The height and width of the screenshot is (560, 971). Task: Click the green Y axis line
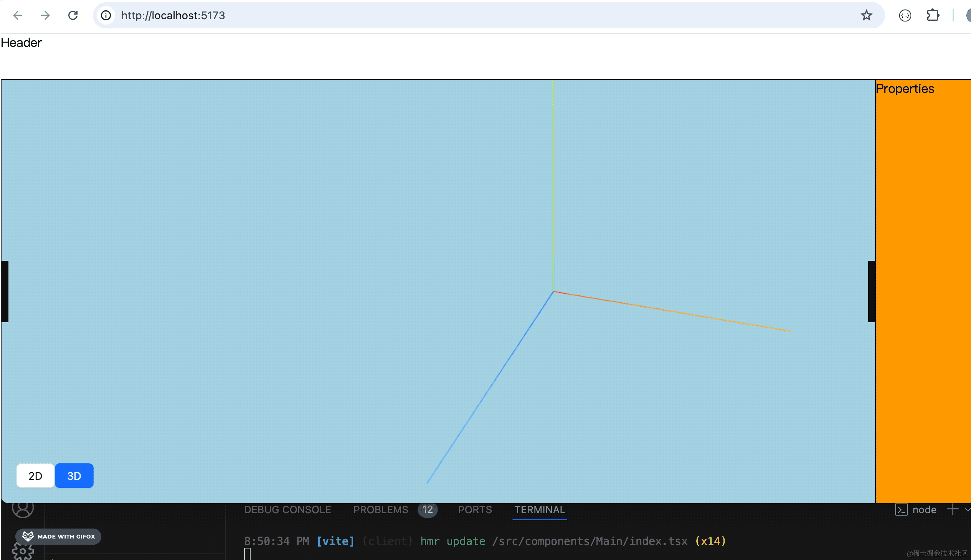click(x=553, y=184)
